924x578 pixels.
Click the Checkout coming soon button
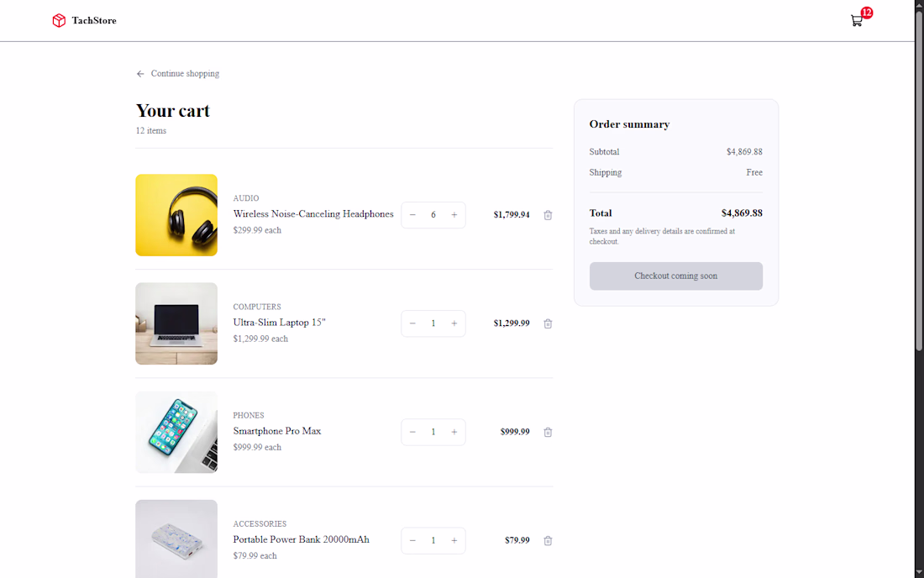click(x=676, y=276)
